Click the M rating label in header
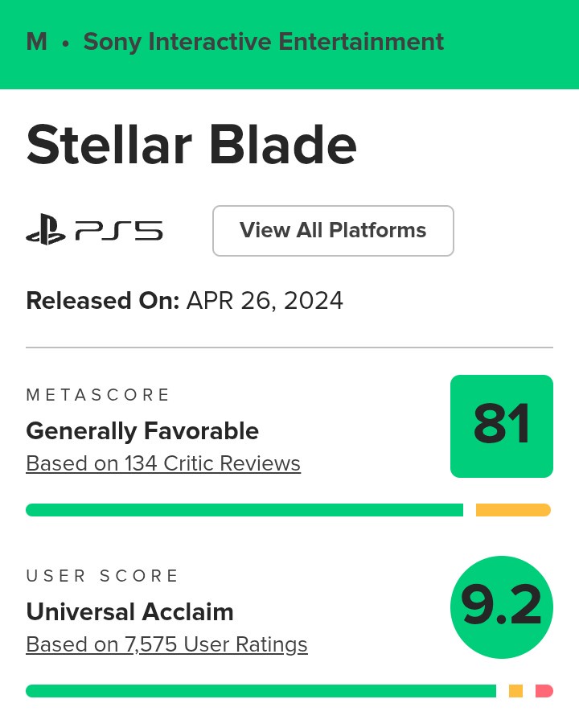579x728 pixels. point(36,42)
